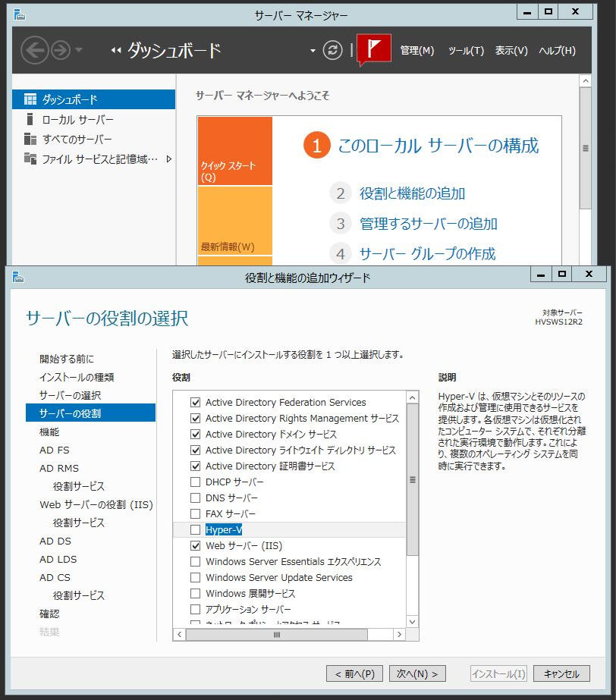Click the step 4 number circle
This screenshot has width=616, height=700.
(341, 253)
